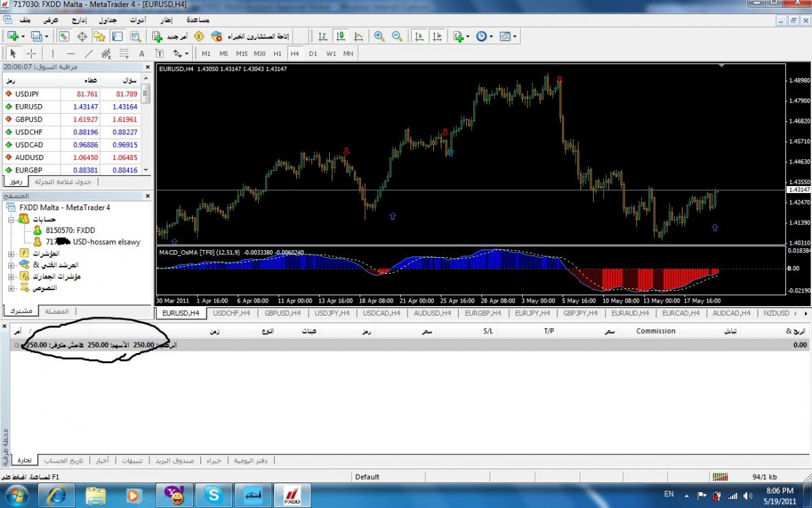Toggle the chart shift icon

coord(437,37)
